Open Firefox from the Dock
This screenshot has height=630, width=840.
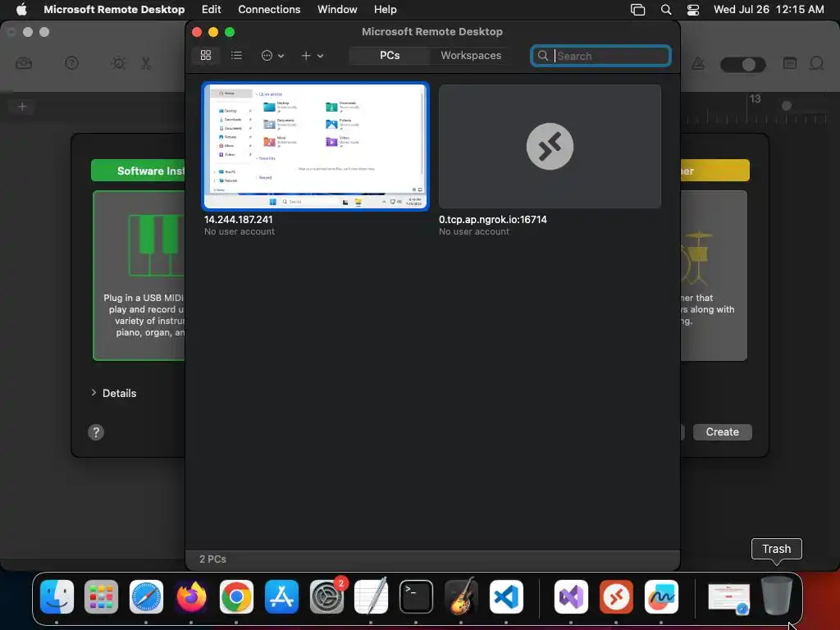[x=191, y=596]
